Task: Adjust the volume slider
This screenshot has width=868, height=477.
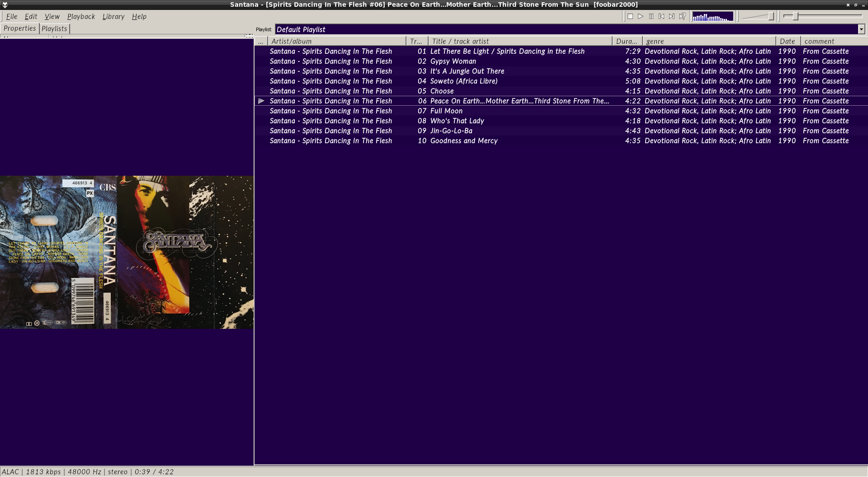Action: pos(758,16)
